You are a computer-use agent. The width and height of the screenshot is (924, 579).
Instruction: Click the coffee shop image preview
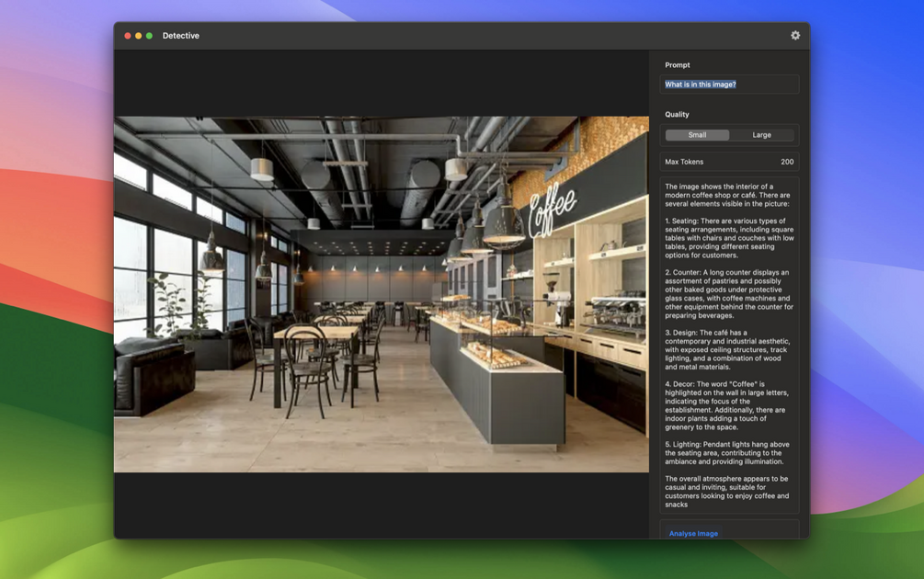[x=382, y=294]
